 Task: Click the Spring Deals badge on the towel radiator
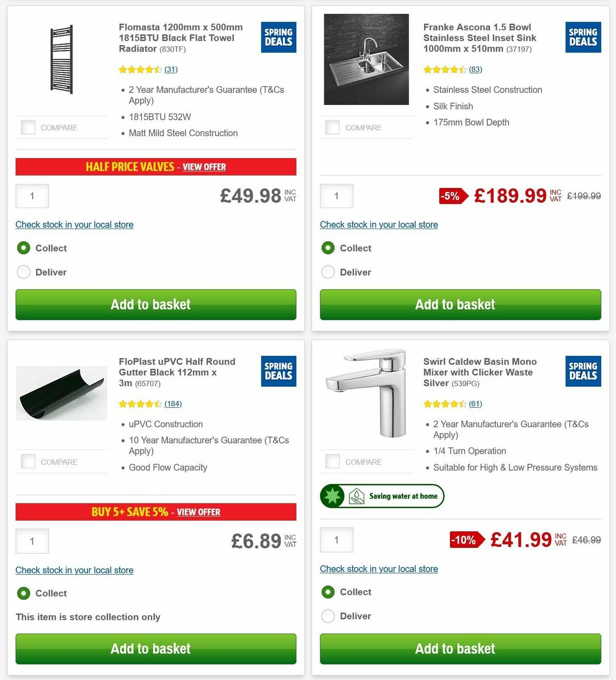coord(278,37)
